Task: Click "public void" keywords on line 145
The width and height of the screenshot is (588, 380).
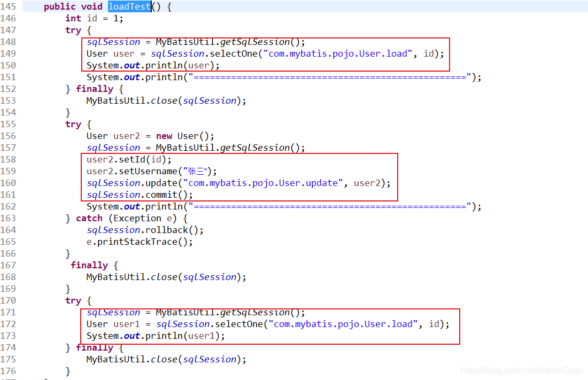Action: click(x=73, y=7)
